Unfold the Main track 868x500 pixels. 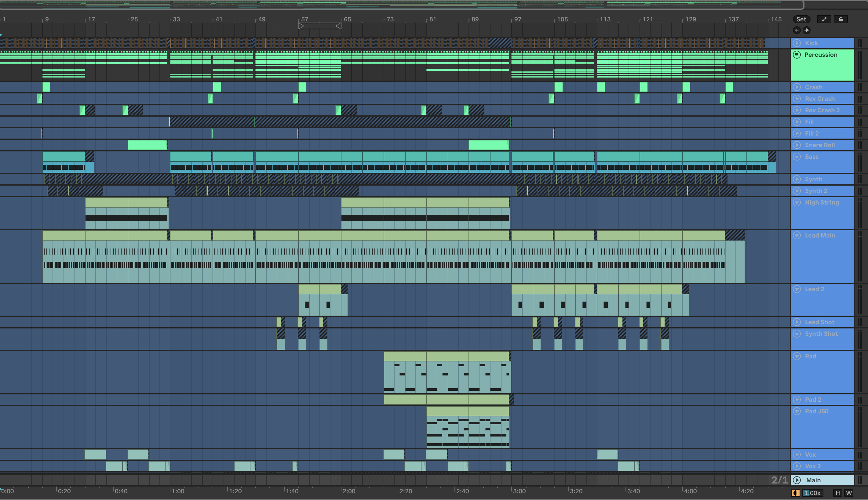pos(797,480)
